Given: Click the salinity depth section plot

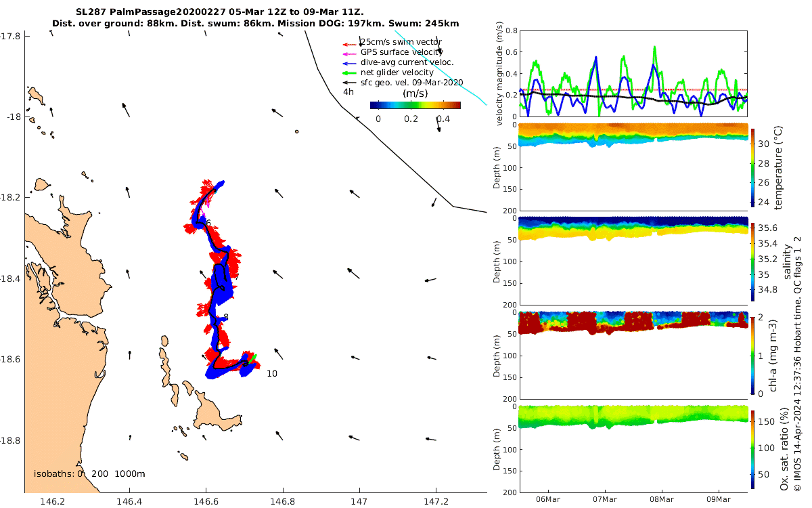Looking at the screenshot, I should 633,261.
